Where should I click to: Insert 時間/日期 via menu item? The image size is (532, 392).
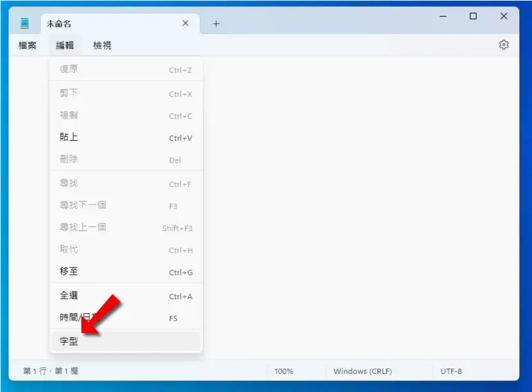tap(126, 318)
